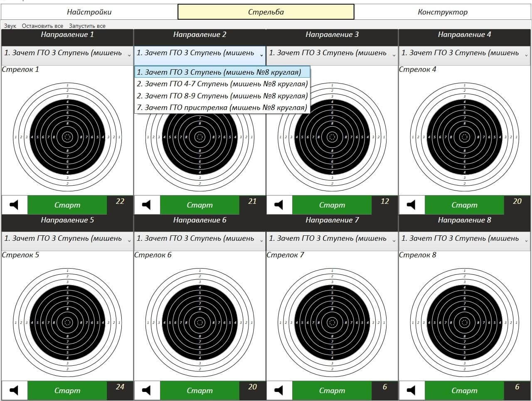
Task: Expand exercise dropdown for Направление 4
Action: 464,54
